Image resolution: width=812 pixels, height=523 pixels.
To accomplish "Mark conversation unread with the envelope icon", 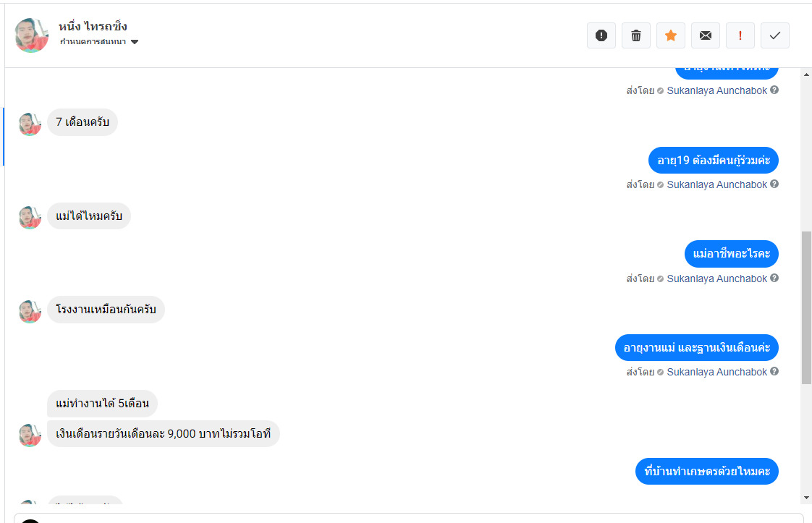I will click(x=706, y=35).
